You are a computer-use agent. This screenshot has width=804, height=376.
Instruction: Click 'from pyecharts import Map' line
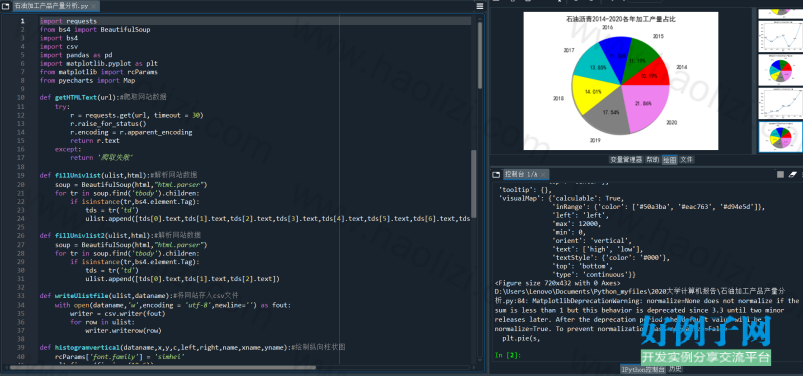coord(87,81)
